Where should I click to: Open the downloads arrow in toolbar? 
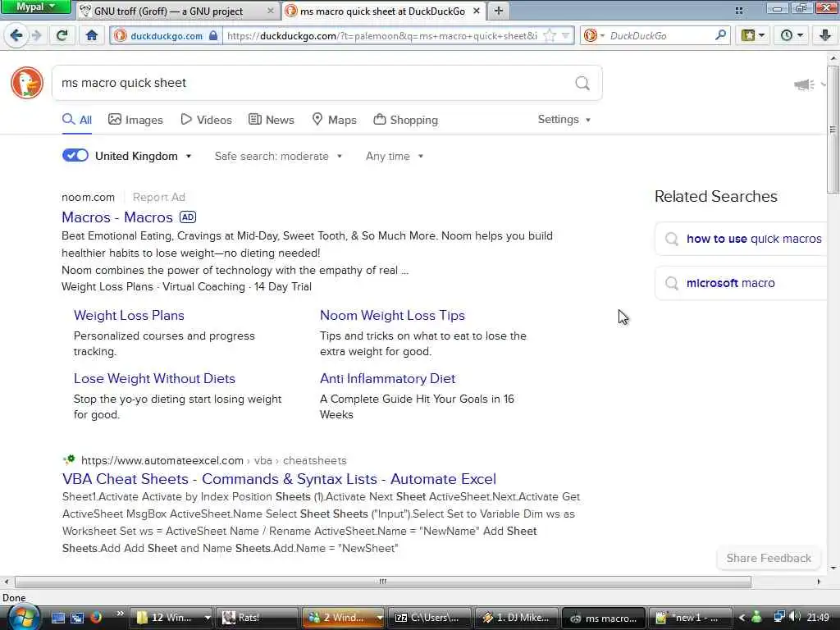coord(825,36)
